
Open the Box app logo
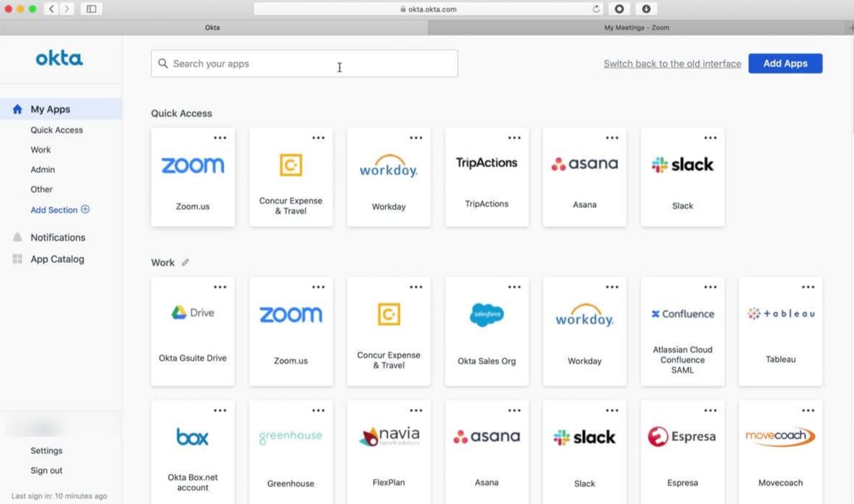click(193, 437)
